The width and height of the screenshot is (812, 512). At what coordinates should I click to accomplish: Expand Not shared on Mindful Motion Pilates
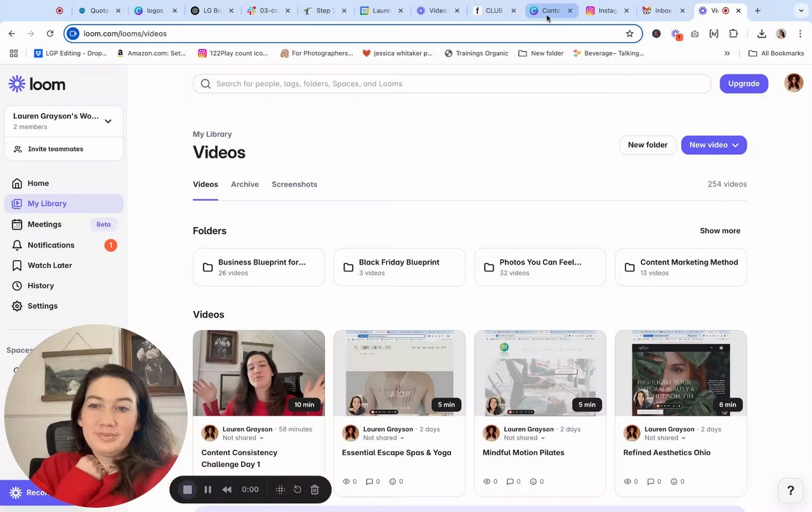pyautogui.click(x=525, y=438)
